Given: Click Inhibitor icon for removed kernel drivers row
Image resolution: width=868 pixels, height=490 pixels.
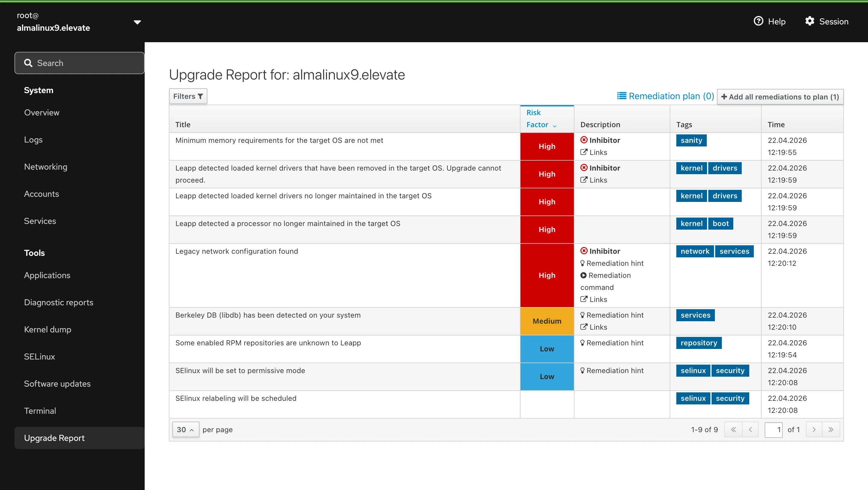Looking at the screenshot, I should tap(584, 168).
